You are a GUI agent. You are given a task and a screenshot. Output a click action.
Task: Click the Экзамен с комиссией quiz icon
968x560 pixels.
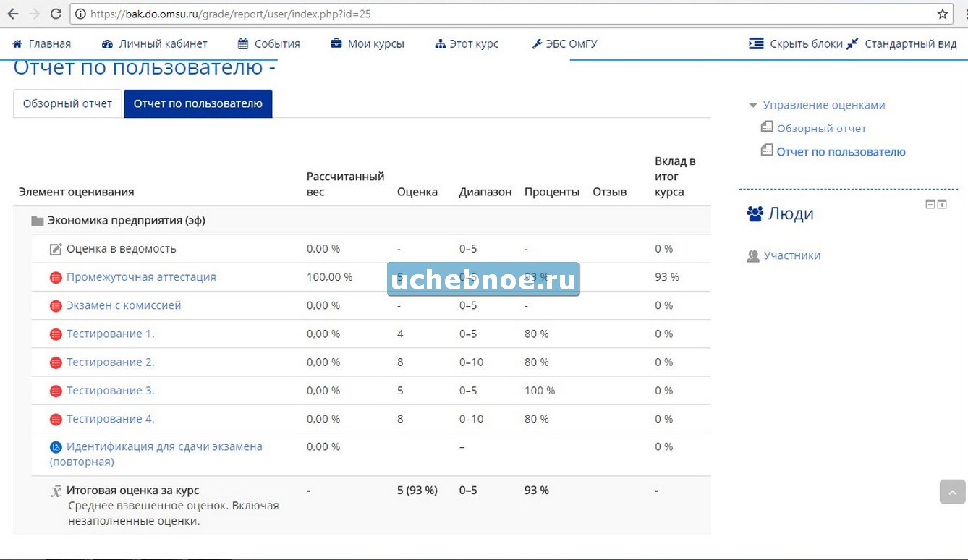pyautogui.click(x=56, y=306)
